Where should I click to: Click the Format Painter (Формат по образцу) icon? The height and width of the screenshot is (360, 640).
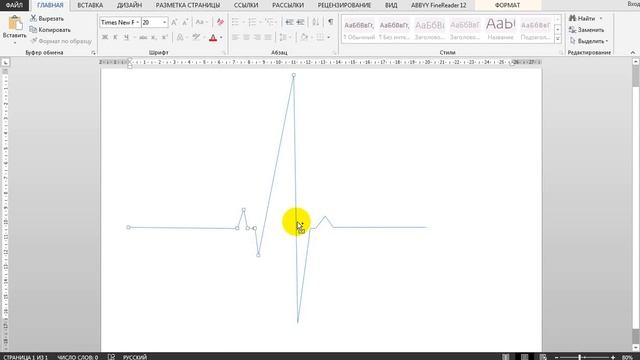click(x=33, y=41)
